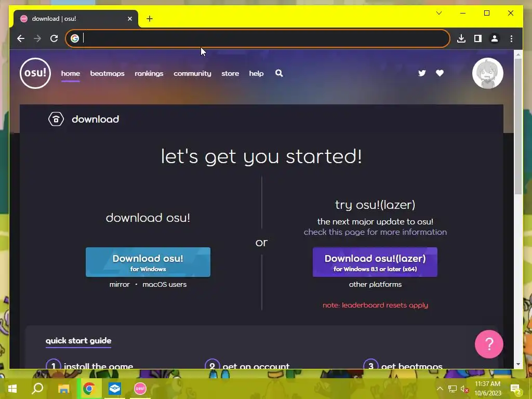Open the rankings menu item
The image size is (532, 399).
click(149, 73)
